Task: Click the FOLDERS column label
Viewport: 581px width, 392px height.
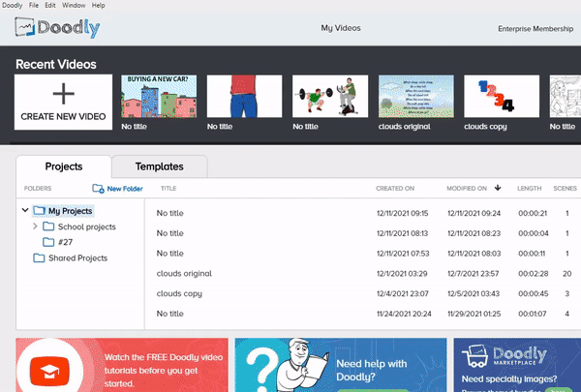Action: click(x=38, y=188)
